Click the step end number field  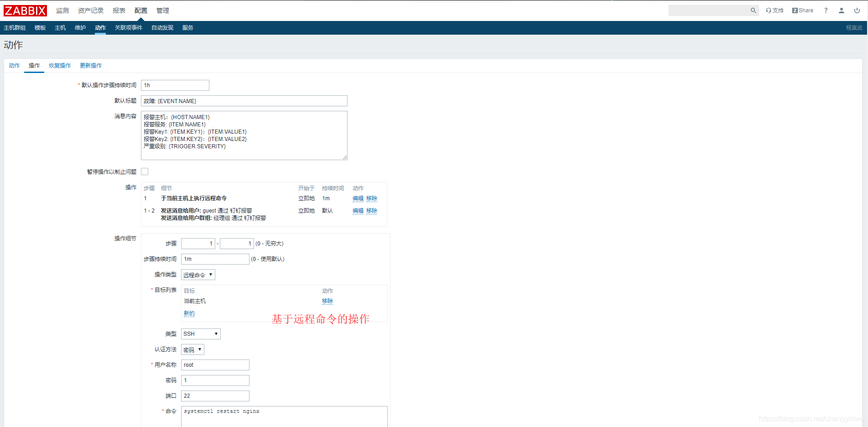(237, 244)
